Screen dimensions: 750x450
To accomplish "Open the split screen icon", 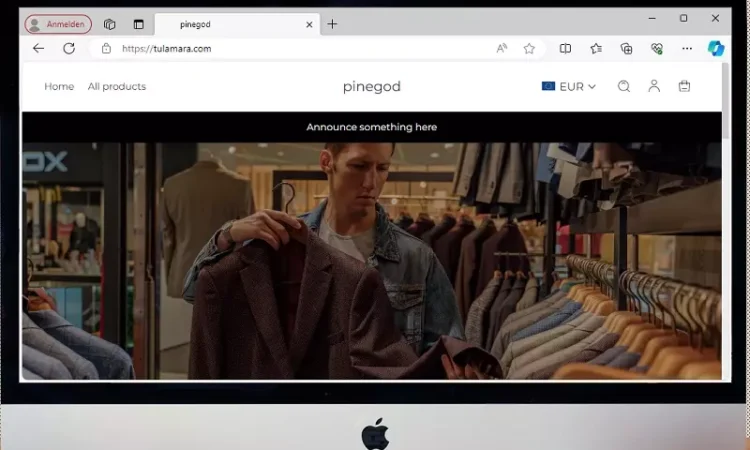I will (x=565, y=48).
